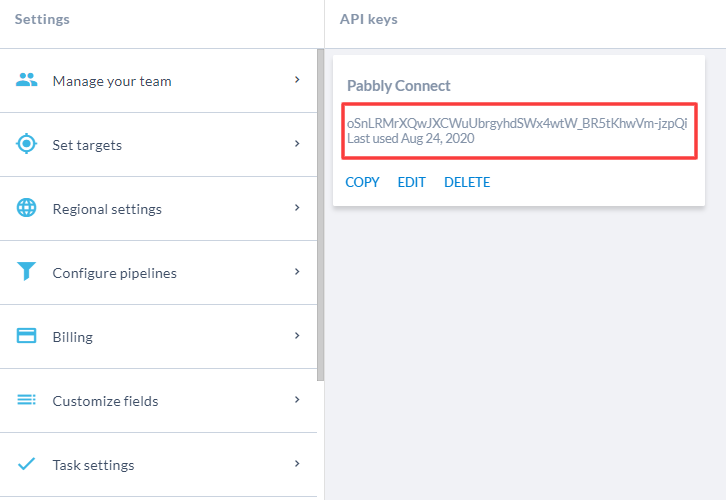Screen dimensions: 726x500
Task: Click the Billing credit card icon
Action: [x=26, y=336]
